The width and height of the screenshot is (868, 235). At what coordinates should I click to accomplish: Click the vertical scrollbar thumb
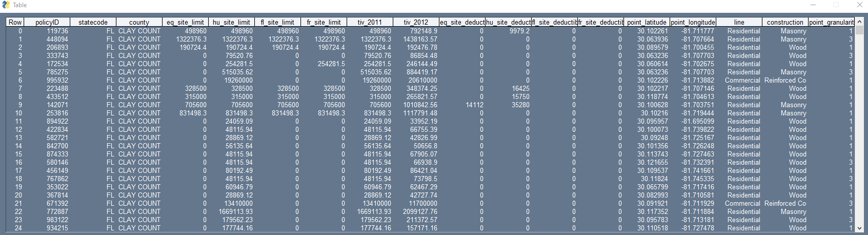pyautogui.click(x=859, y=30)
